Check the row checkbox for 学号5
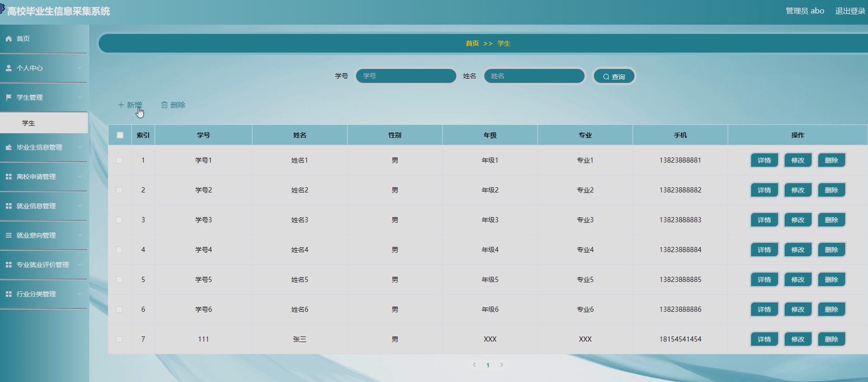 [x=119, y=279]
